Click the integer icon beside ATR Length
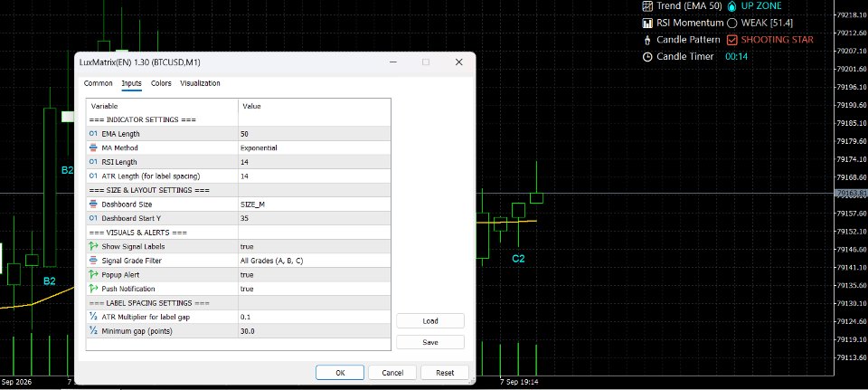 [x=93, y=176]
